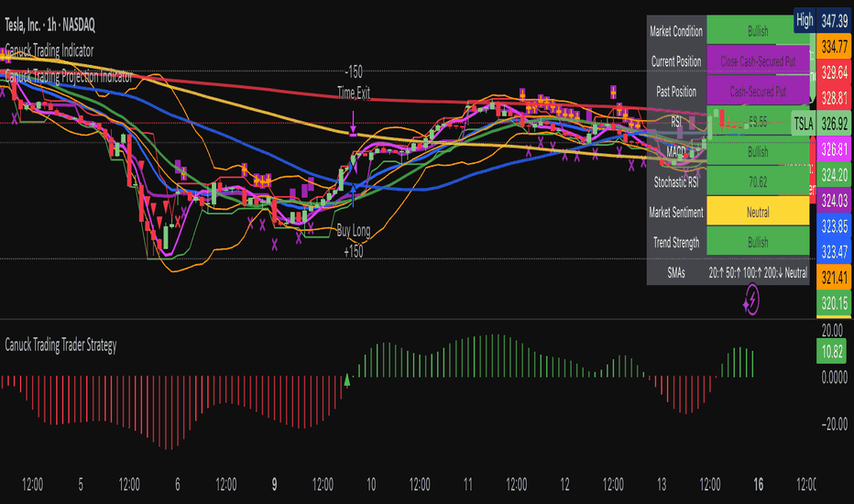Open the Canuck Trading Indicator legend
Screen dimensions: 854x504
49,50
